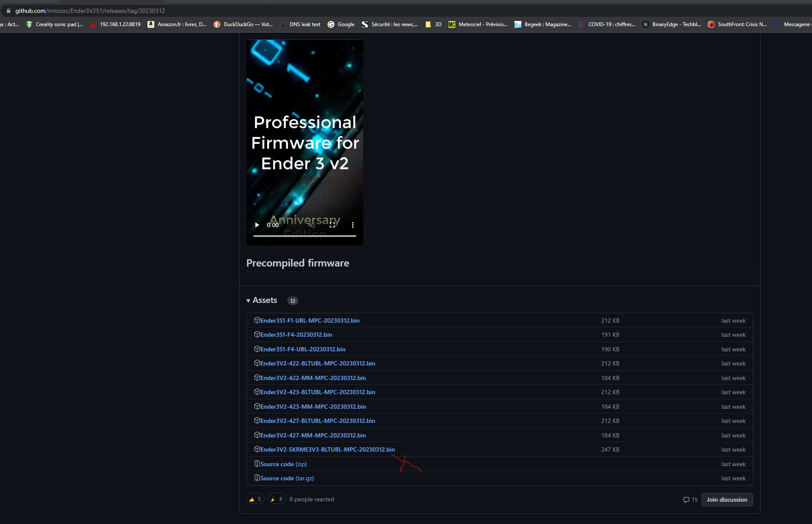
Task: Click the Assets count badge 12
Action: [x=293, y=301]
